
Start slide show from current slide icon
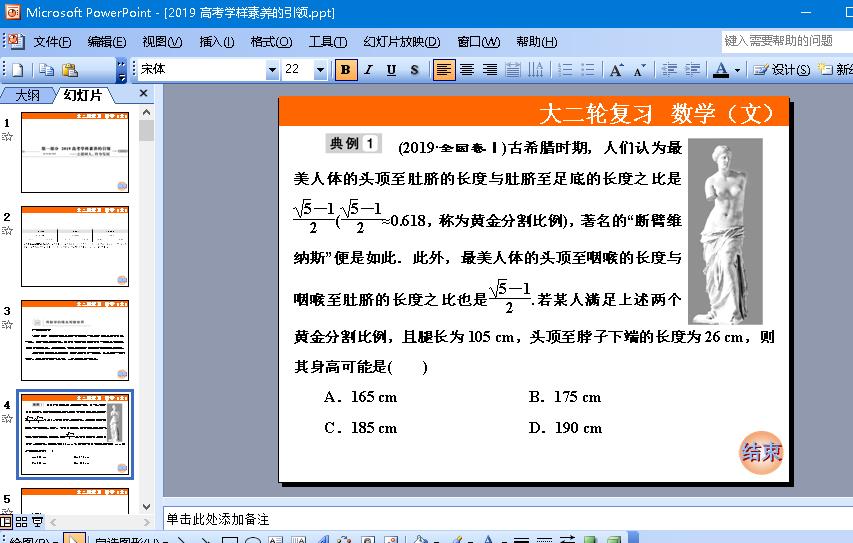[x=38, y=522]
